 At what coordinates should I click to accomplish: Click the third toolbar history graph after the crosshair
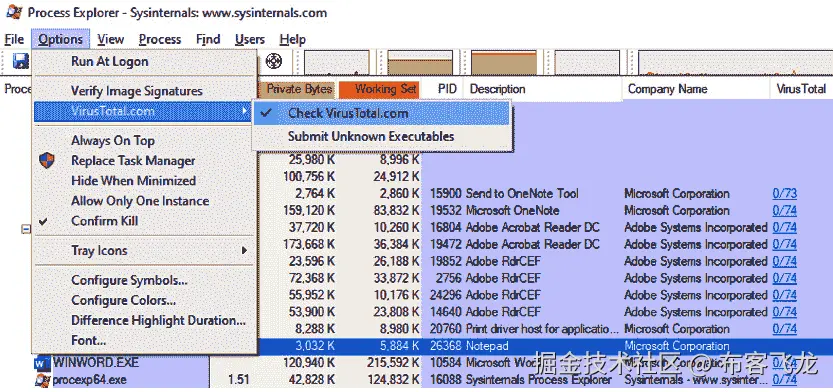coord(504,63)
